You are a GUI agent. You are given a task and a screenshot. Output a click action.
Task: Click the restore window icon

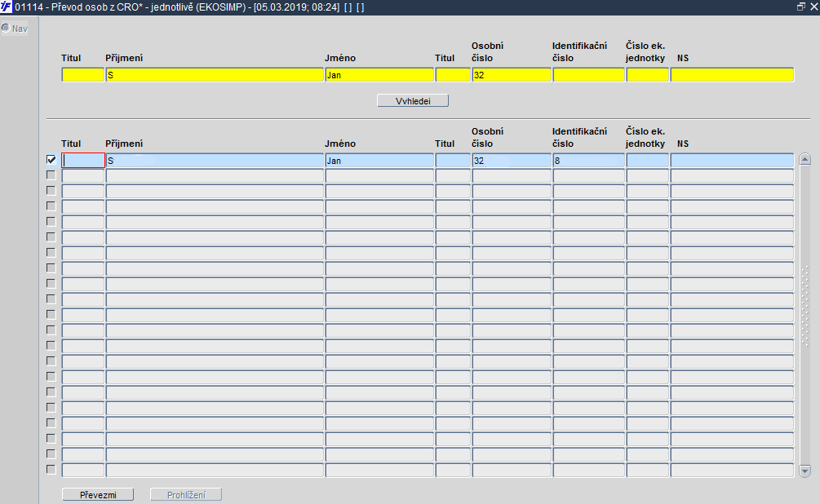point(800,7)
